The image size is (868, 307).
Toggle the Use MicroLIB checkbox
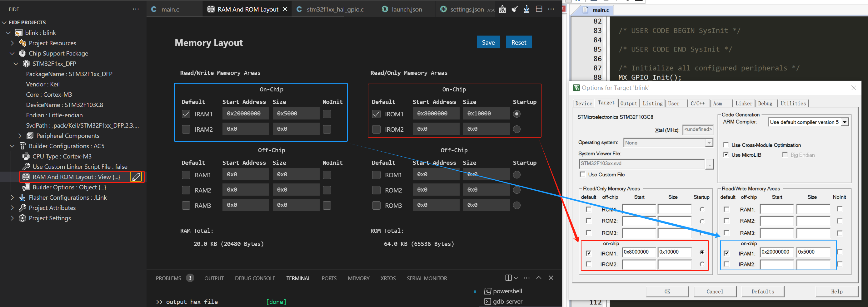tap(726, 155)
